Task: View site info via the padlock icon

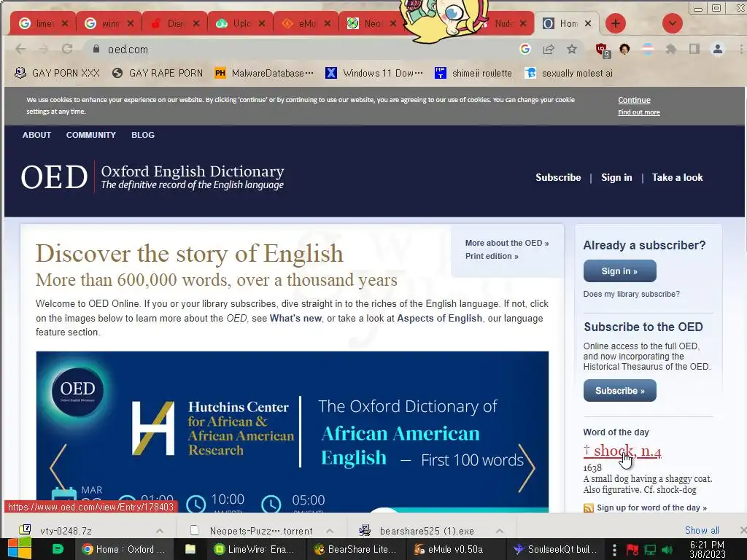Action: tap(96, 49)
